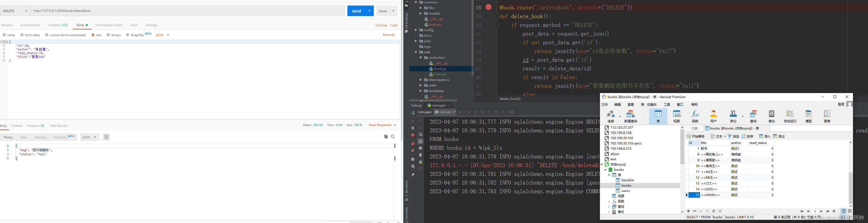The width and height of the screenshot is (868, 223).
Task: Delete record with minus icon in Navicat
Action: 695,211
